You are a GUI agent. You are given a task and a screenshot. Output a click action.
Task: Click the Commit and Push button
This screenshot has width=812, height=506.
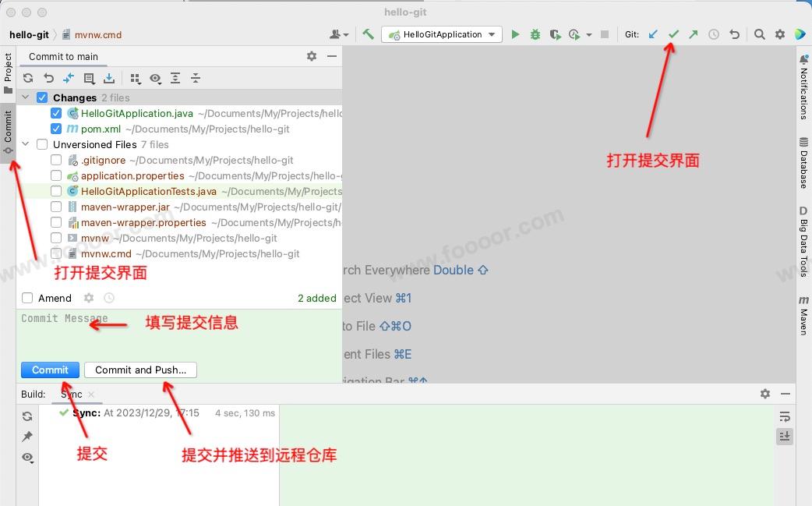(140, 370)
